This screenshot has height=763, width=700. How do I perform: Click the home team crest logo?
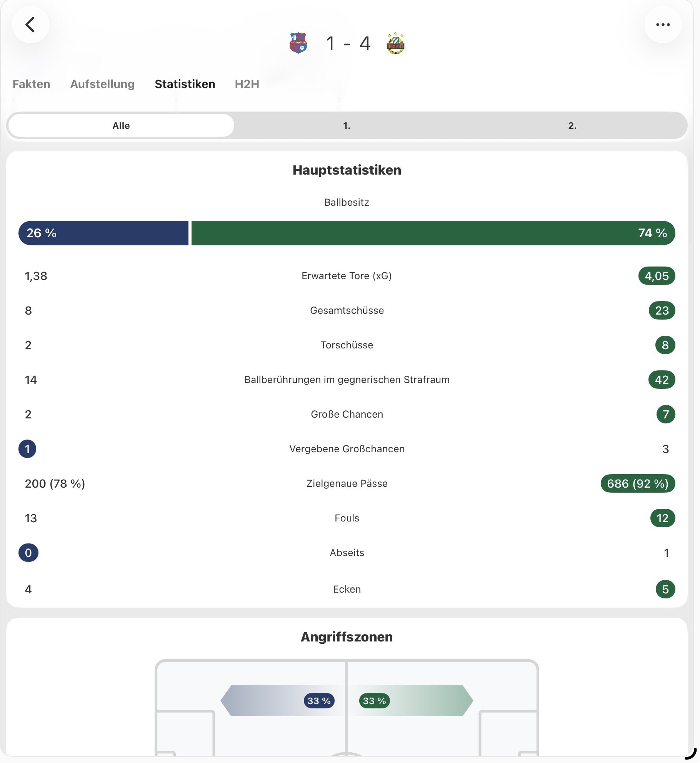pos(298,43)
